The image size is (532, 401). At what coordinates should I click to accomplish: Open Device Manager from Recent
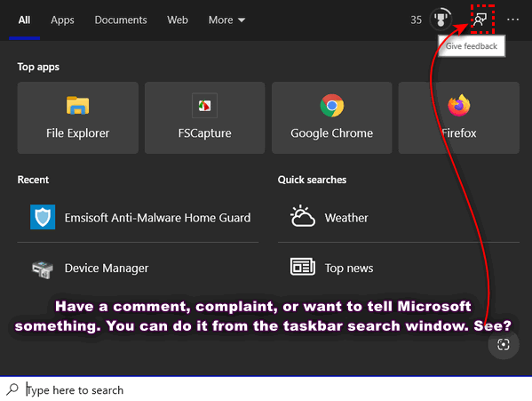click(138, 268)
